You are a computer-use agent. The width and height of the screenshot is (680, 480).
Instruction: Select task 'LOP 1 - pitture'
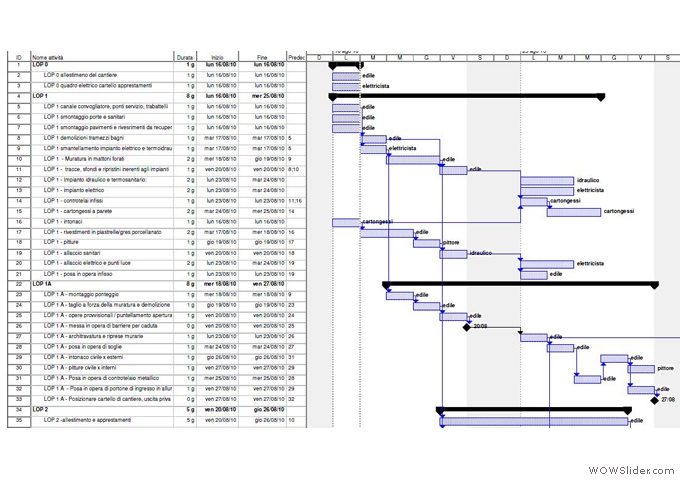click(61, 242)
